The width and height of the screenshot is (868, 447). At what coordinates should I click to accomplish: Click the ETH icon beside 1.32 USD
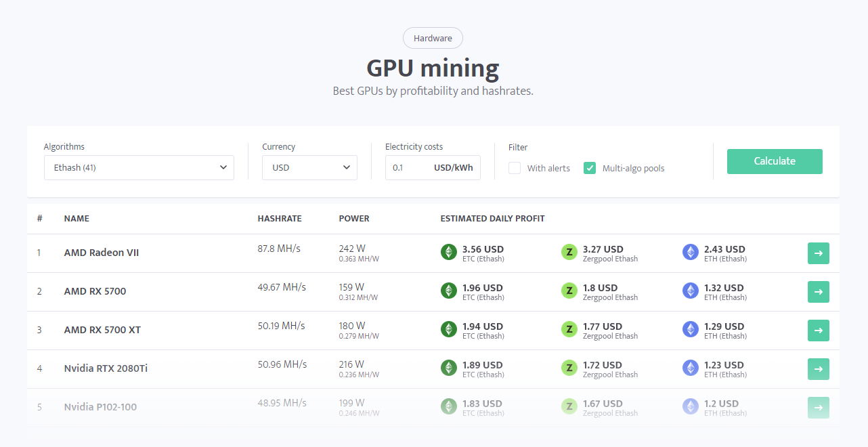(691, 291)
